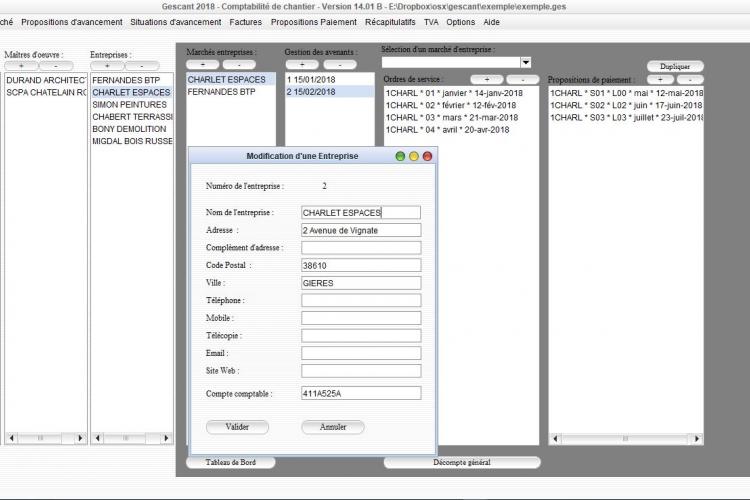Select MIGDAL BOIS RUSSE in Entreprises list
Viewport: 750px width, 500px height.
132,141
